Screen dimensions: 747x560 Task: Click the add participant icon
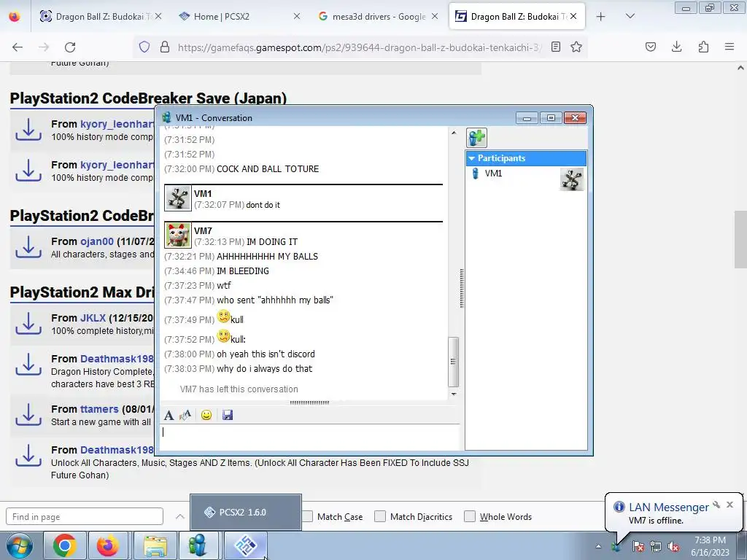click(x=477, y=138)
